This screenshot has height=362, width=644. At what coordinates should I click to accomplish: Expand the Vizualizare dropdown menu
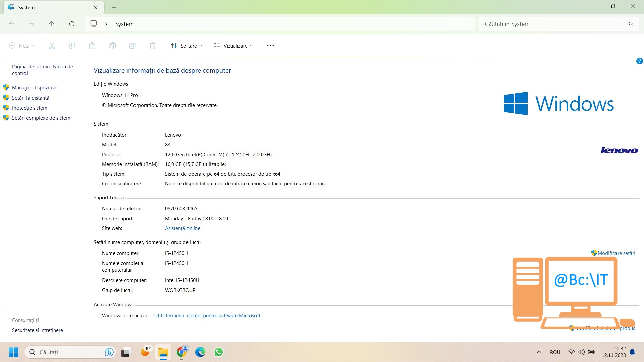[x=233, y=46]
